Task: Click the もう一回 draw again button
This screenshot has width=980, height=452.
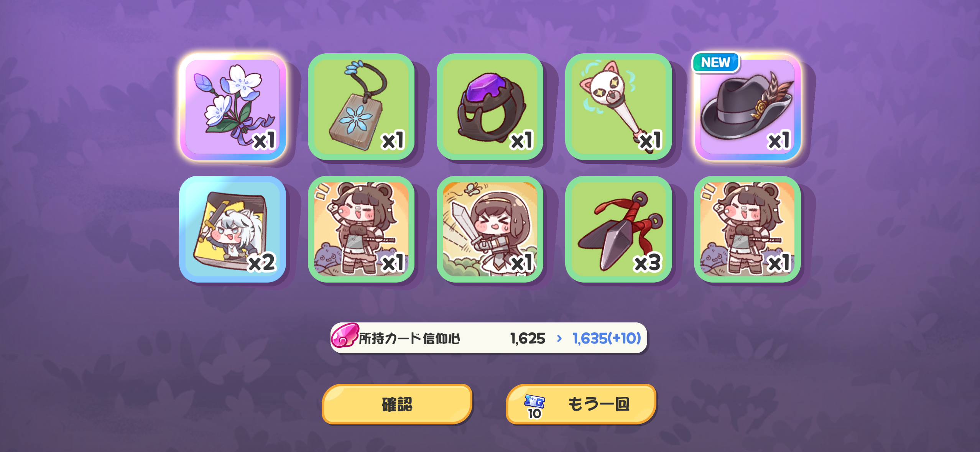Action: click(x=581, y=404)
